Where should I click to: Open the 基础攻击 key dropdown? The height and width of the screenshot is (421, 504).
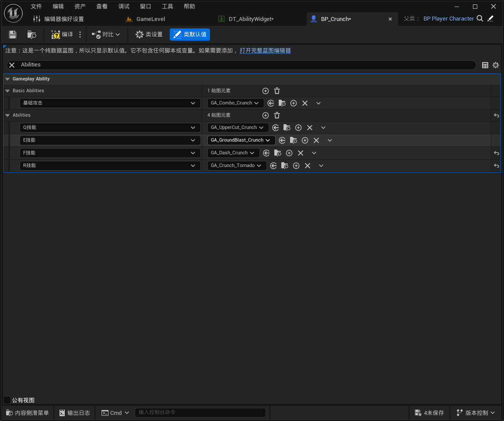[x=110, y=103]
